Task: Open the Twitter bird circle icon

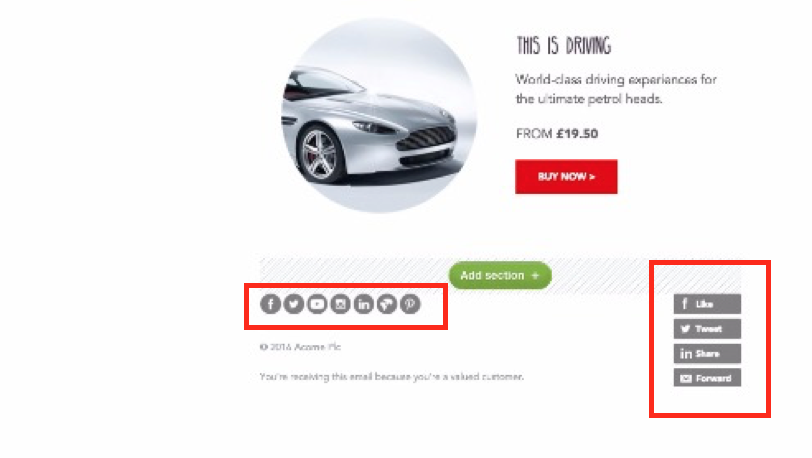Action: (x=294, y=304)
